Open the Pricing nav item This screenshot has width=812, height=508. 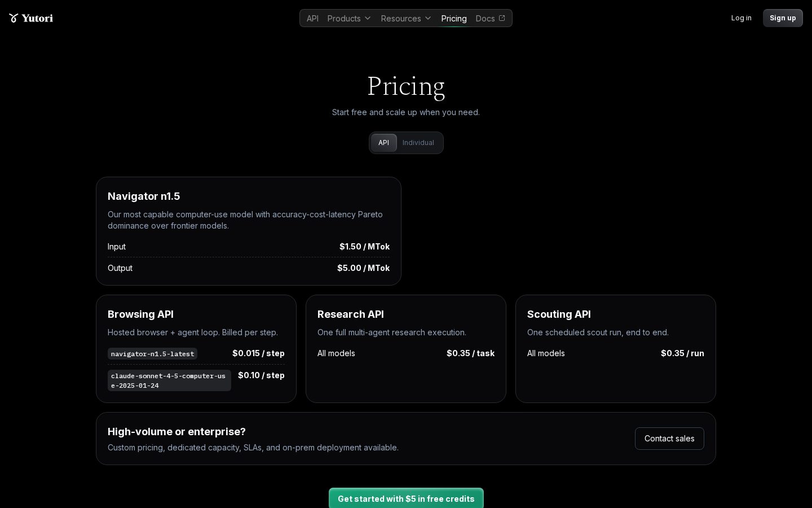click(454, 18)
